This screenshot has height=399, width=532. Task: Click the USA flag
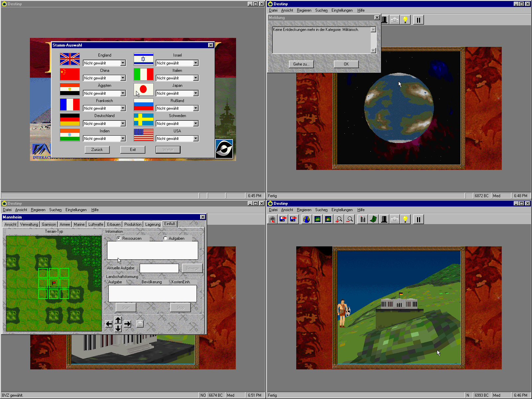click(x=144, y=135)
